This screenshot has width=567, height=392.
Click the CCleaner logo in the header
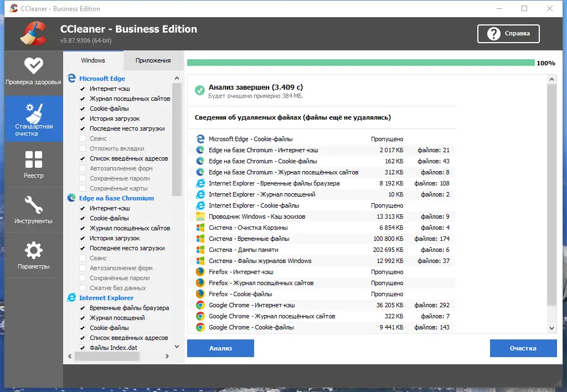pos(34,33)
